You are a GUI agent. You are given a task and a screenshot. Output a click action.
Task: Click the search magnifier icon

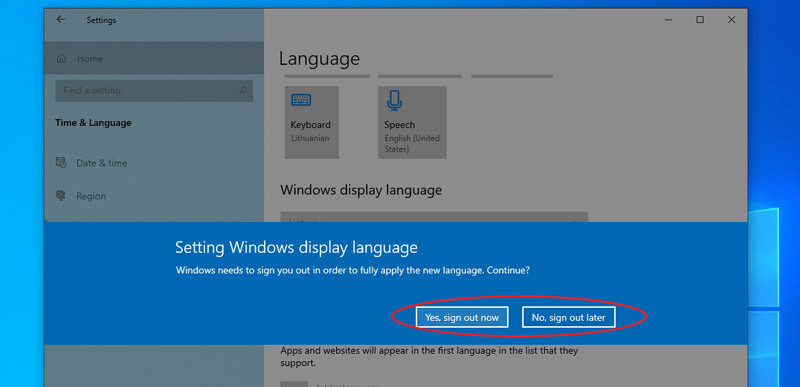coord(243,91)
